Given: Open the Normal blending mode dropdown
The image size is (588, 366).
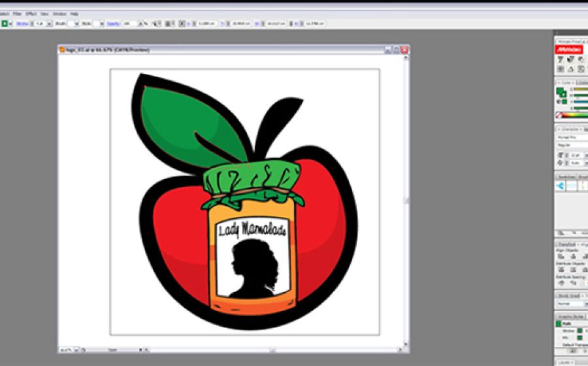Looking at the screenshot, I should point(572,303).
